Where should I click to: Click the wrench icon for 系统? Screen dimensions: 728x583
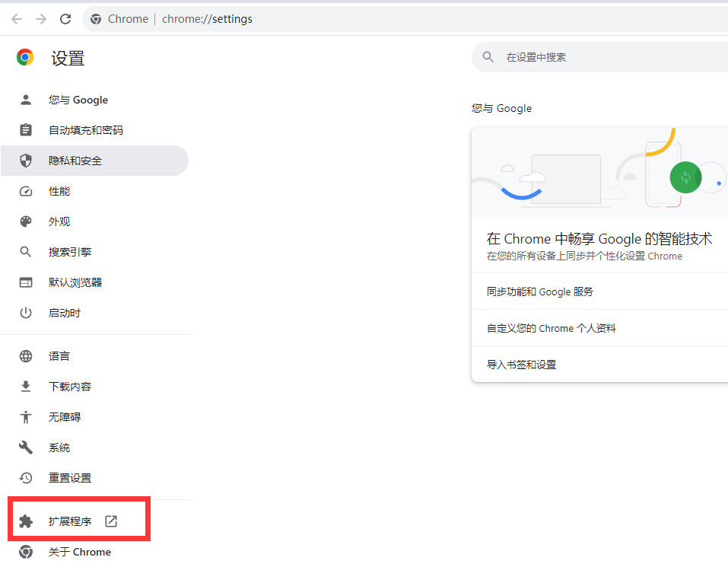click(26, 448)
